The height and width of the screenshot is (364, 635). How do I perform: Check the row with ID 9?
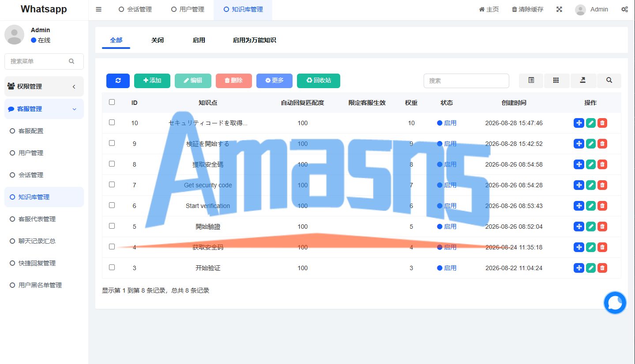point(112,143)
